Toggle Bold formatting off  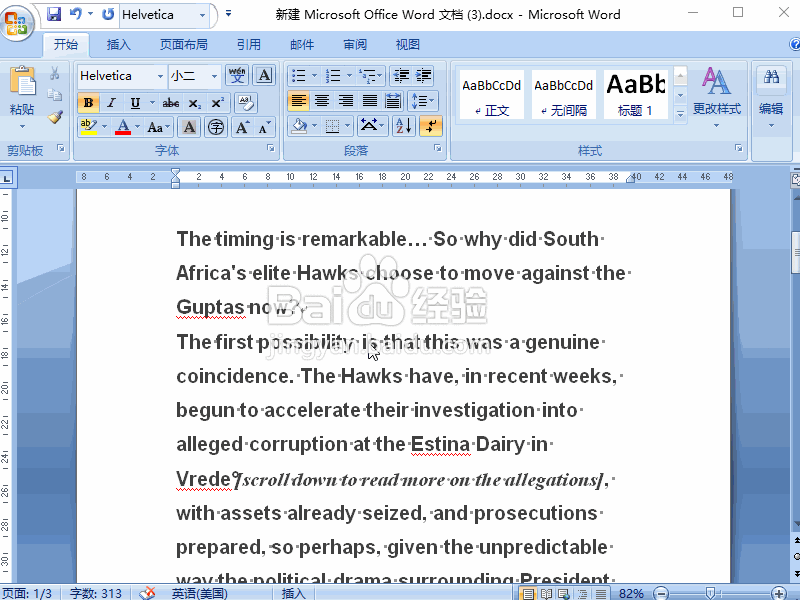88,103
